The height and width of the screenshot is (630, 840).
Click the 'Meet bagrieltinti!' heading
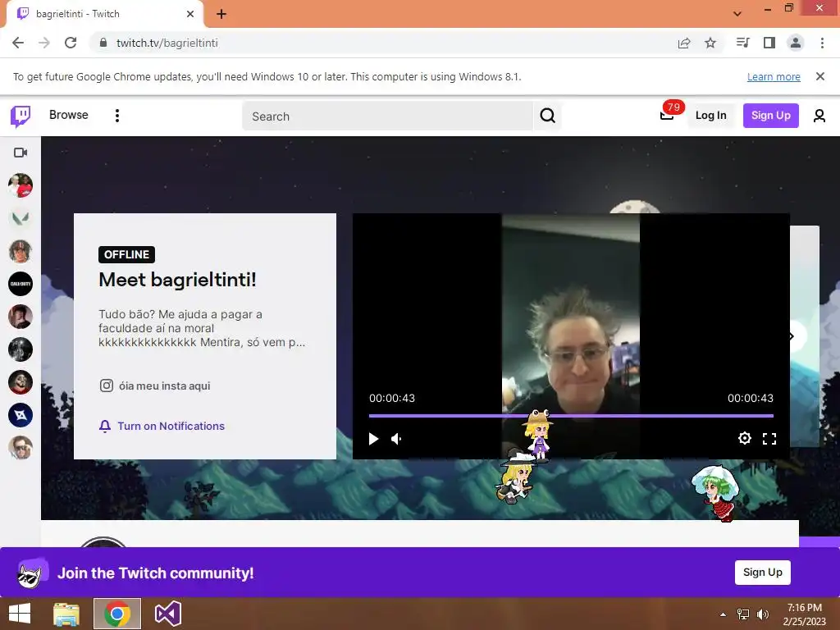177,280
